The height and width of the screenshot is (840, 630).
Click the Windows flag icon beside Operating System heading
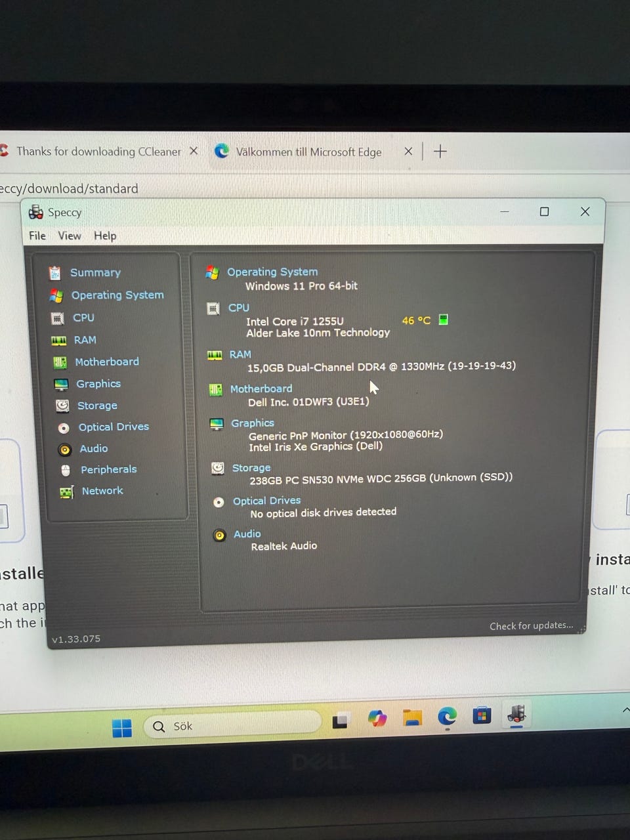coord(212,272)
